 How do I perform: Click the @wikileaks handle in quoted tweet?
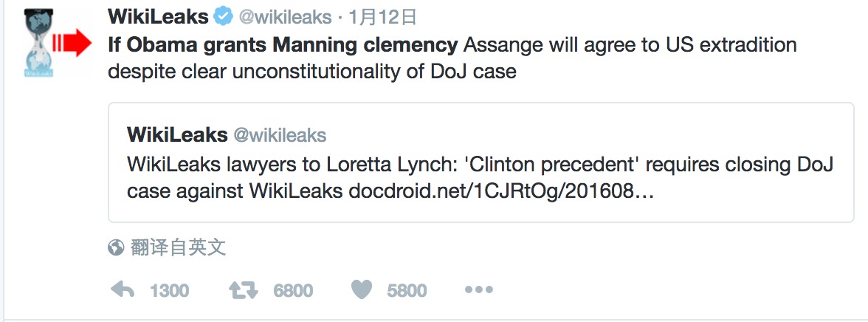click(x=280, y=134)
